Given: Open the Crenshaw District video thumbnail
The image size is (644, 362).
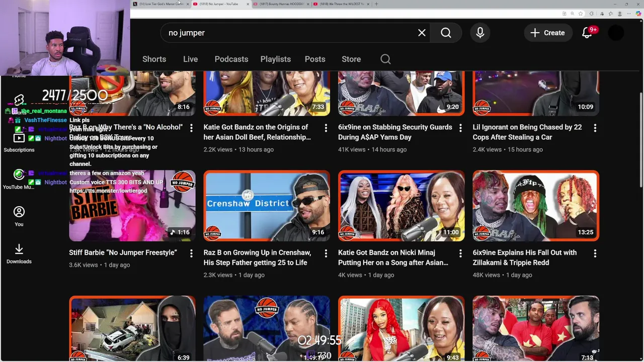Looking at the screenshot, I should click(267, 206).
